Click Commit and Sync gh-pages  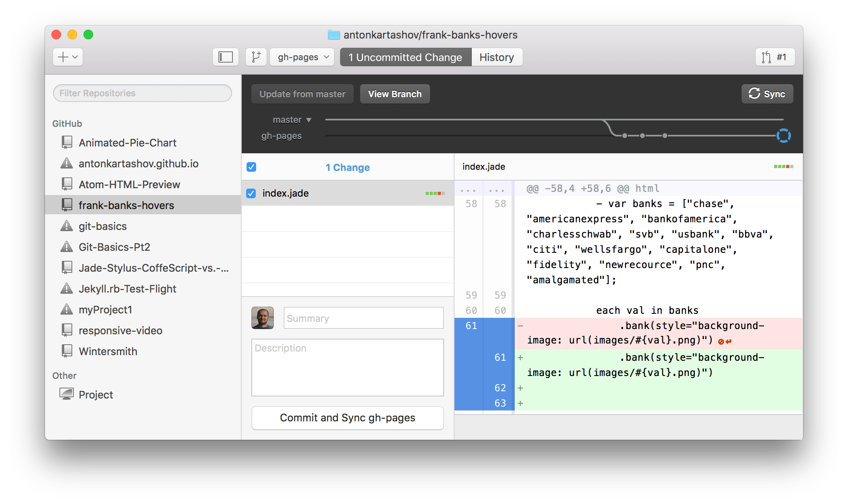coord(347,418)
